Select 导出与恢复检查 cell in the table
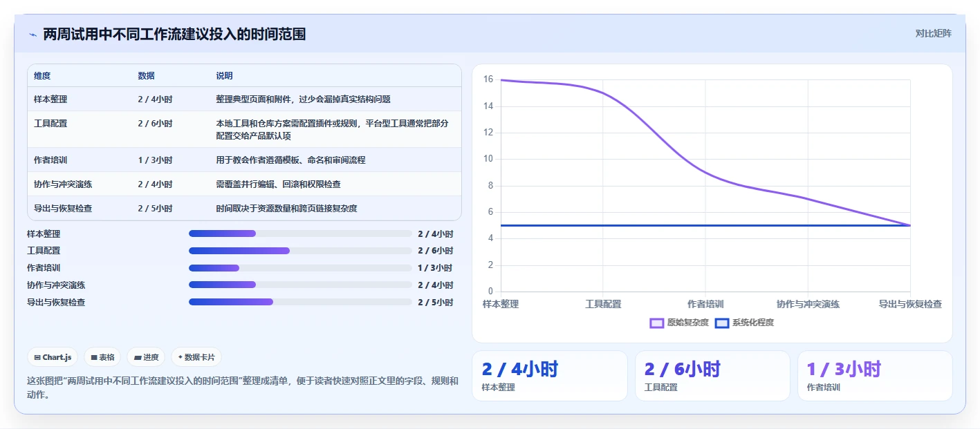The height and width of the screenshot is (429, 980). click(x=63, y=209)
